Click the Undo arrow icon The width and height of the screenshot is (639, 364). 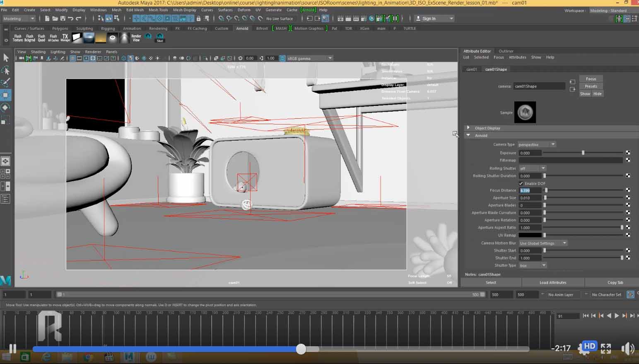tap(70, 18)
